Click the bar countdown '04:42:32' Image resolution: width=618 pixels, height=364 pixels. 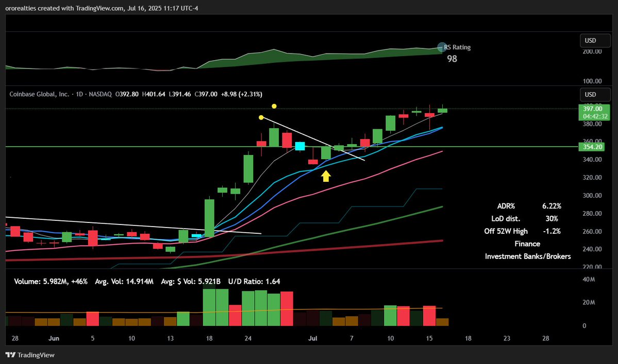pyautogui.click(x=595, y=116)
